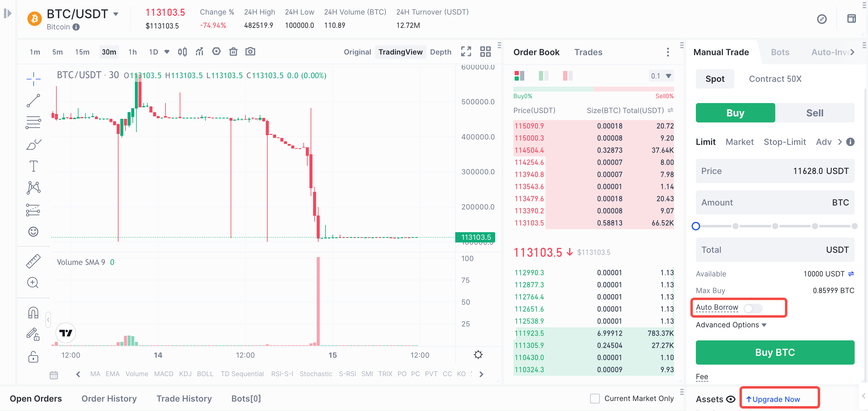Switch to the Trades tab
Screen dimensions: 868x411
pyautogui.click(x=588, y=52)
